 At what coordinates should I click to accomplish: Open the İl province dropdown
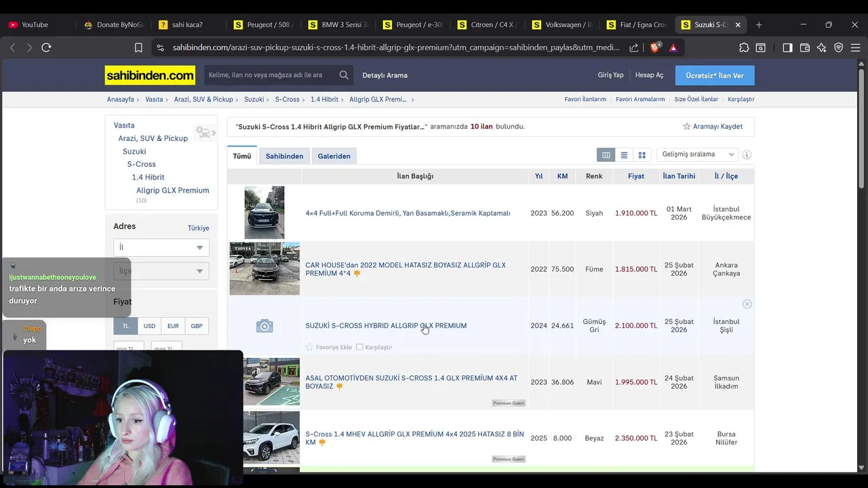point(161,247)
